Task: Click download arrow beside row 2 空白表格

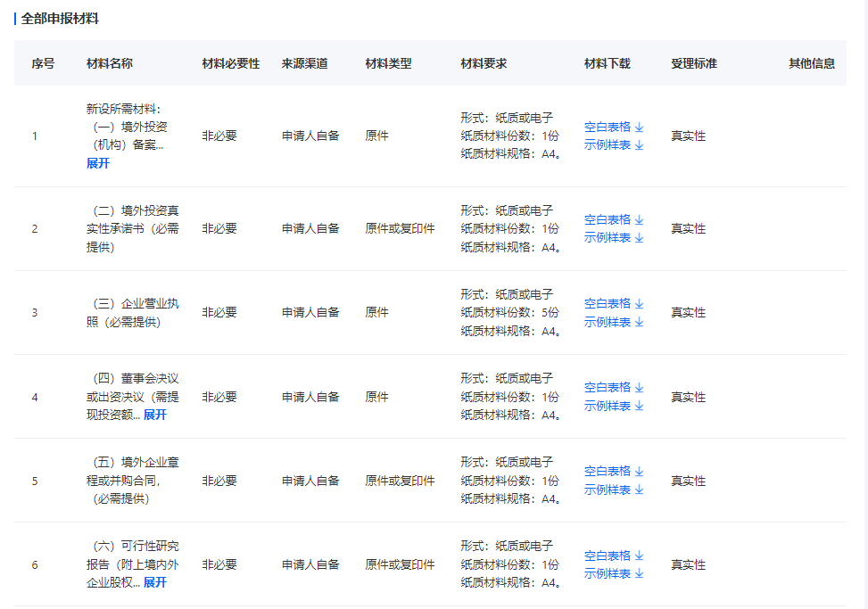Action: click(639, 219)
